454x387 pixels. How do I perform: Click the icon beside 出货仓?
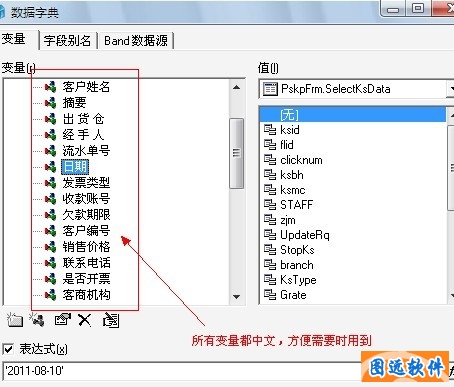point(50,119)
